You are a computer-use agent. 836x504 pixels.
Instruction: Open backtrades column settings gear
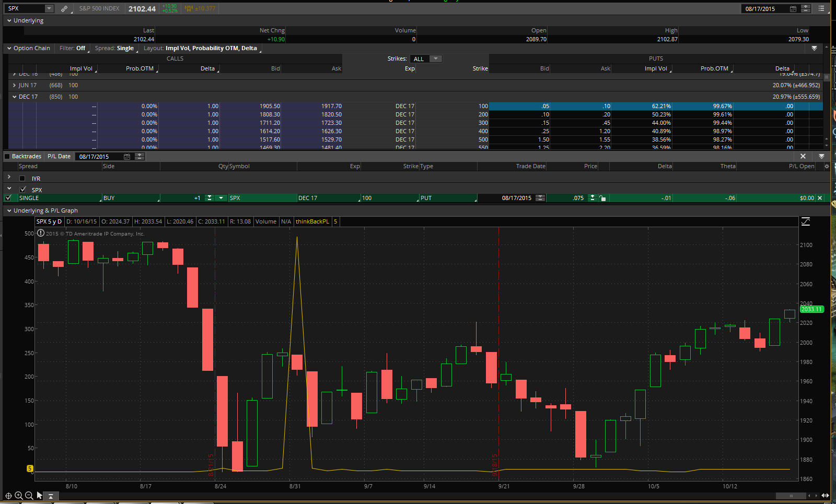(827, 166)
